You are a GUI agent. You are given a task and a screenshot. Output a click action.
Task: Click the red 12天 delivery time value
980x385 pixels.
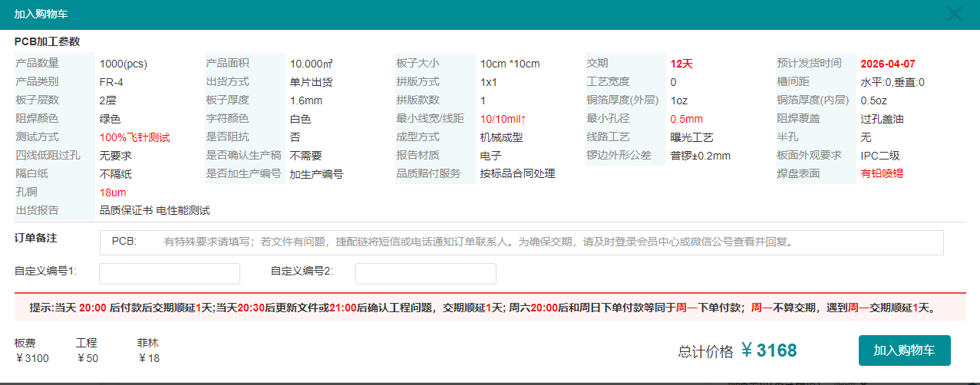[681, 64]
